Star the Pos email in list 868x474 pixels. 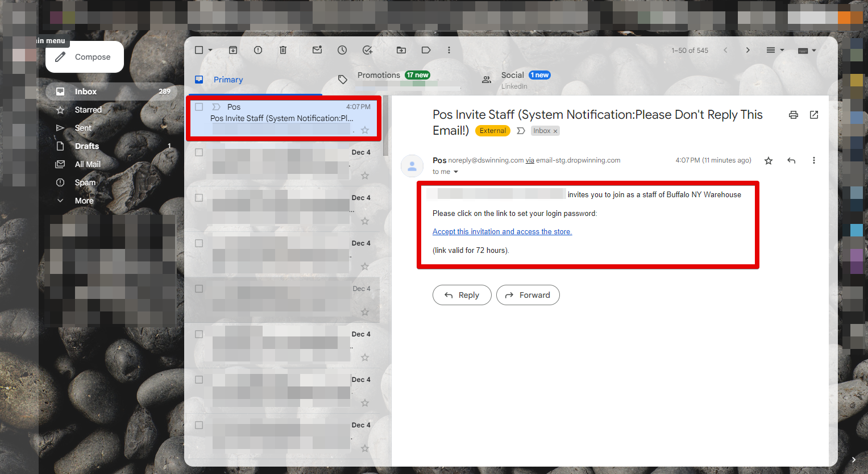(365, 130)
